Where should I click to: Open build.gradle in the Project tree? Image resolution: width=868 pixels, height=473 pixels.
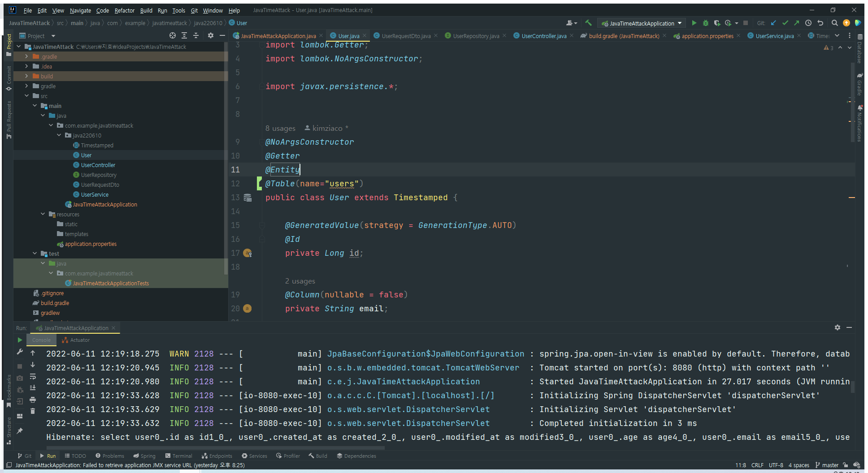[x=55, y=303]
